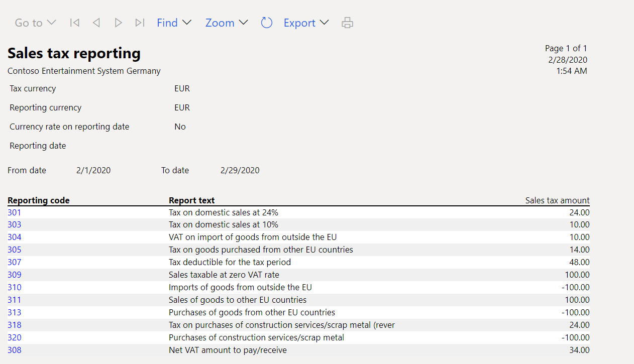Select the -100.00 amount in row 310
Image resolution: width=634 pixels, height=364 pixels.
576,288
